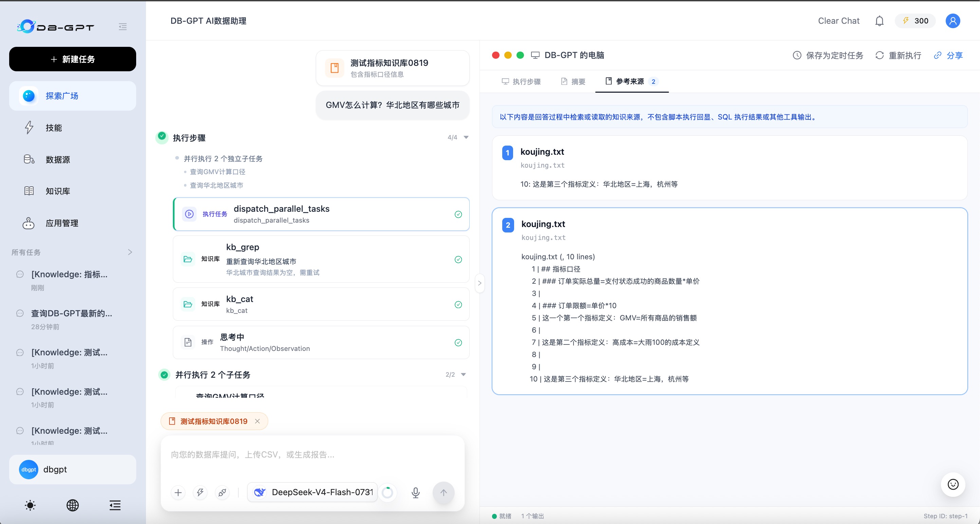The image size is (980, 524).
Task: Click the DB-GPT logo
Action: tap(56, 26)
